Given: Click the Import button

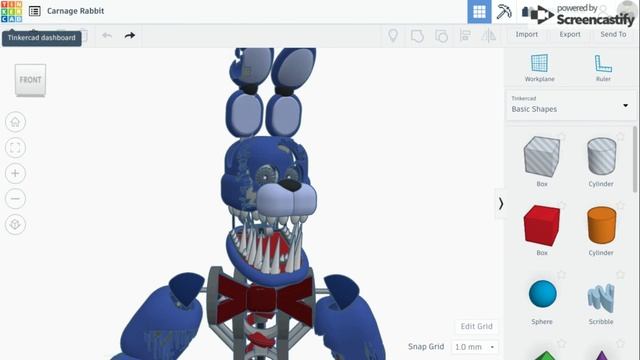Looking at the screenshot, I should coord(527,34).
